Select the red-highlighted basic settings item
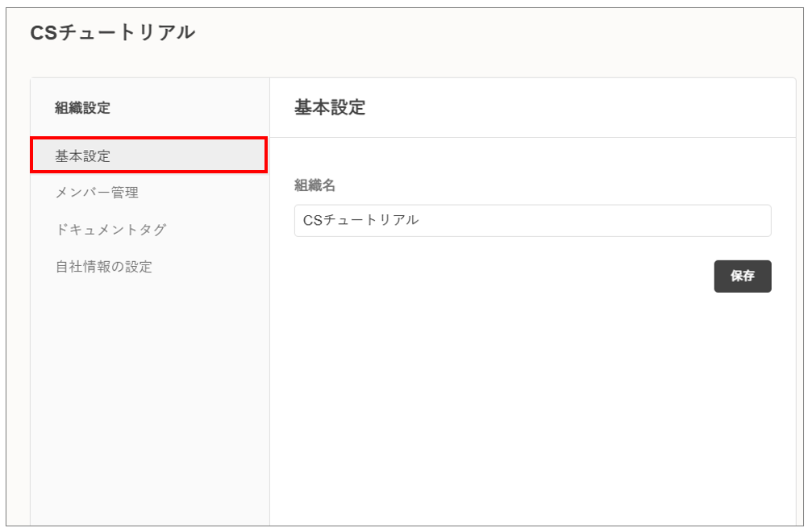The height and width of the screenshot is (532, 808). (x=148, y=156)
